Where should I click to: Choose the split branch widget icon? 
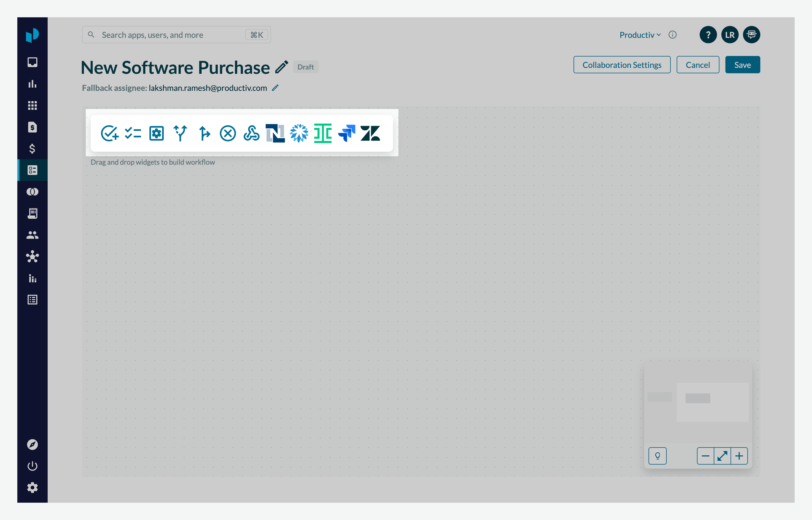pos(180,133)
